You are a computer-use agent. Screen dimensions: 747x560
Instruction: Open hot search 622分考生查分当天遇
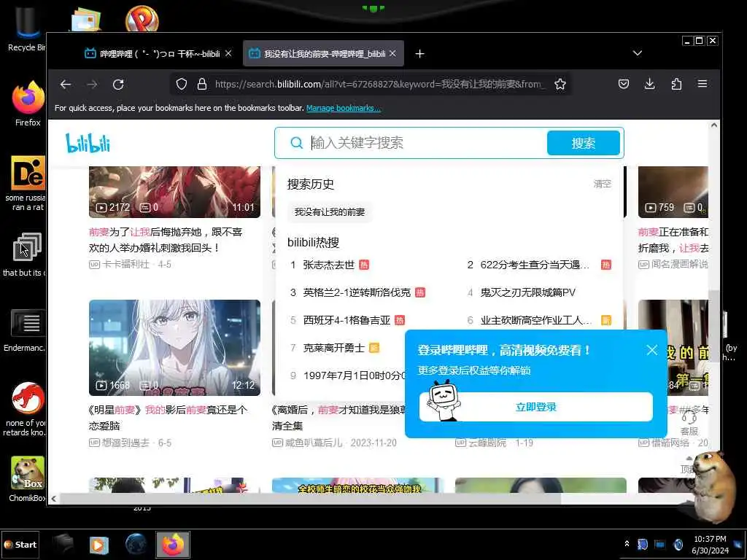535,265
